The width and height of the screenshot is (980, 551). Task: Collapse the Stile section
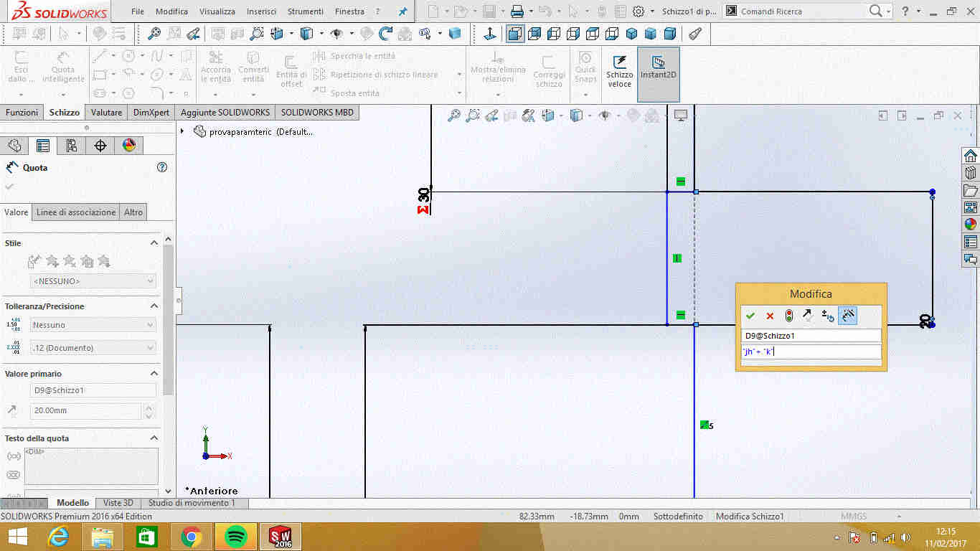point(154,243)
